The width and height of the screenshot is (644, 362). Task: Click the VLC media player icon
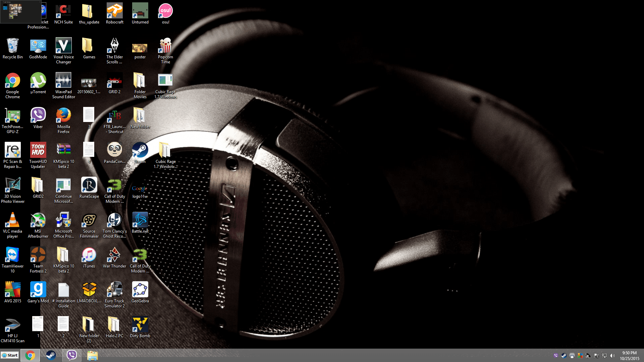(x=13, y=220)
